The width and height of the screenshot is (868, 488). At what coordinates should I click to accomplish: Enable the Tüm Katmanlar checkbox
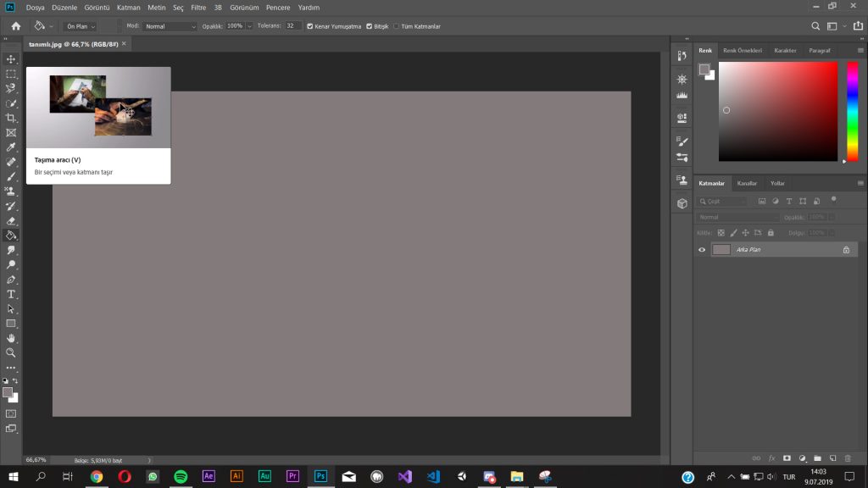coord(396,26)
